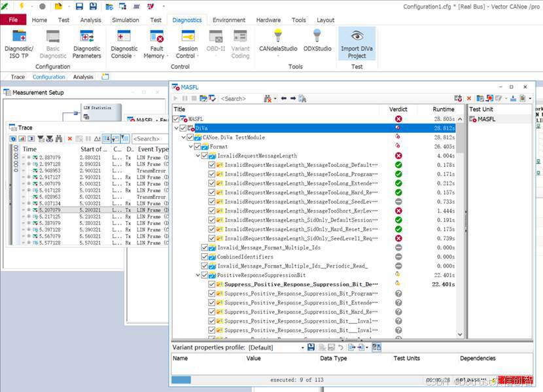
Task: Click the left arrow in MASFL toolbar
Action: pyautogui.click(x=284, y=98)
